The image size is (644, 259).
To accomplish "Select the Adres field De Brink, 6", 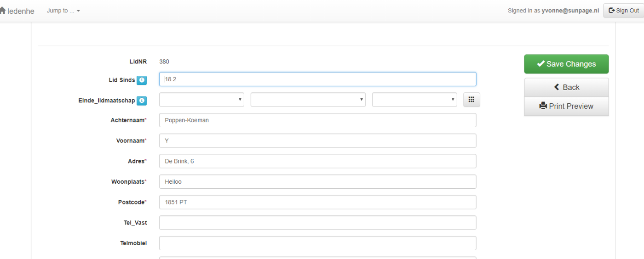I will tap(317, 161).
